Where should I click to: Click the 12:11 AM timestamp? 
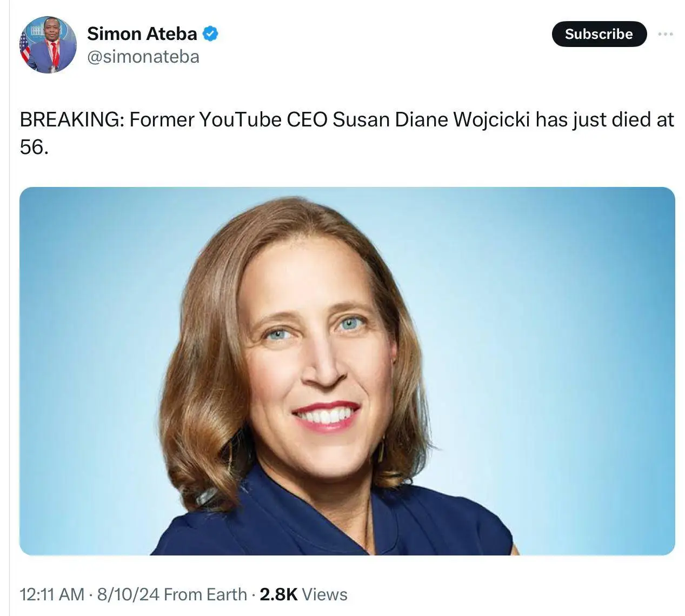(51, 594)
